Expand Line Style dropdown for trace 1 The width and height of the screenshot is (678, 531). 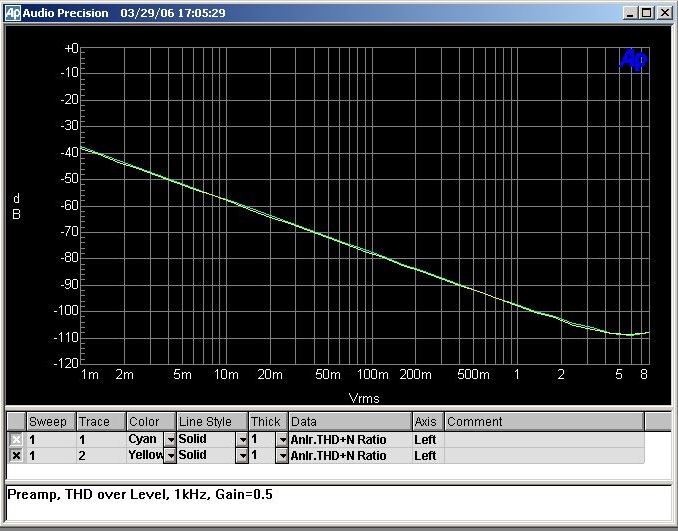(x=241, y=440)
